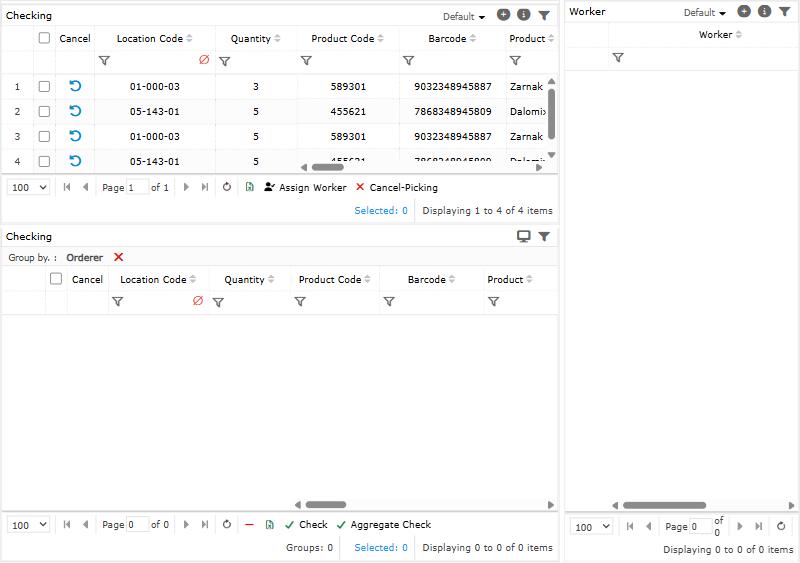Click the filter funnel icon in top Checking header
Image resolution: width=800 pixels, height=563 pixels.
pyautogui.click(x=544, y=15)
